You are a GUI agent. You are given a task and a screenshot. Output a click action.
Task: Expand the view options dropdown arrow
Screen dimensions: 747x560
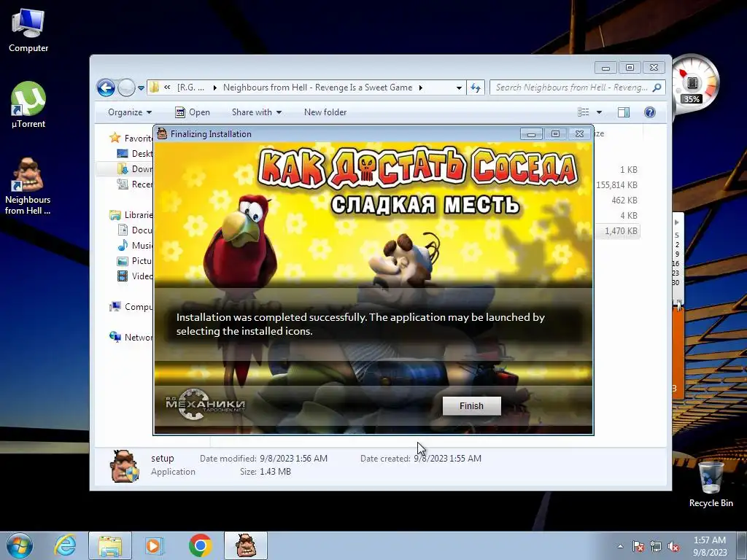pyautogui.click(x=600, y=112)
